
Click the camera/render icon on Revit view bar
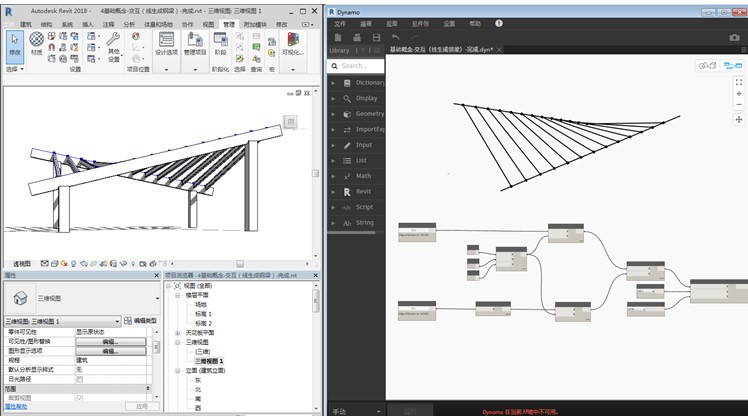click(x=143, y=263)
